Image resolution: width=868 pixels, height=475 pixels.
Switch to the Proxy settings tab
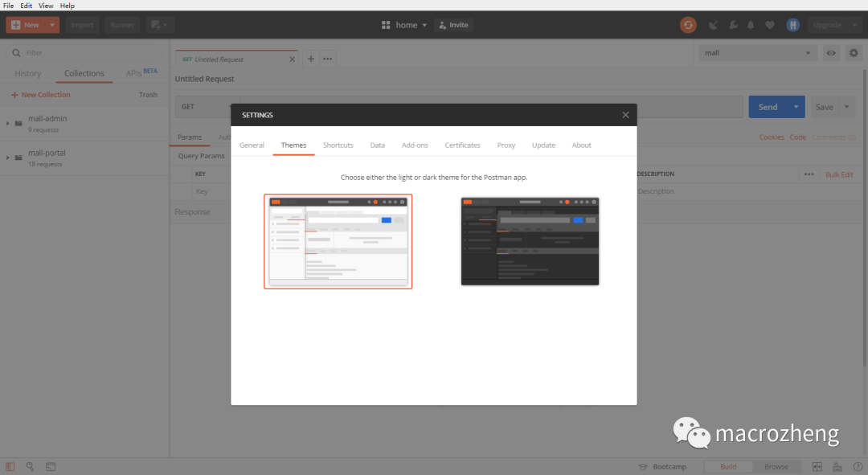pyautogui.click(x=506, y=145)
